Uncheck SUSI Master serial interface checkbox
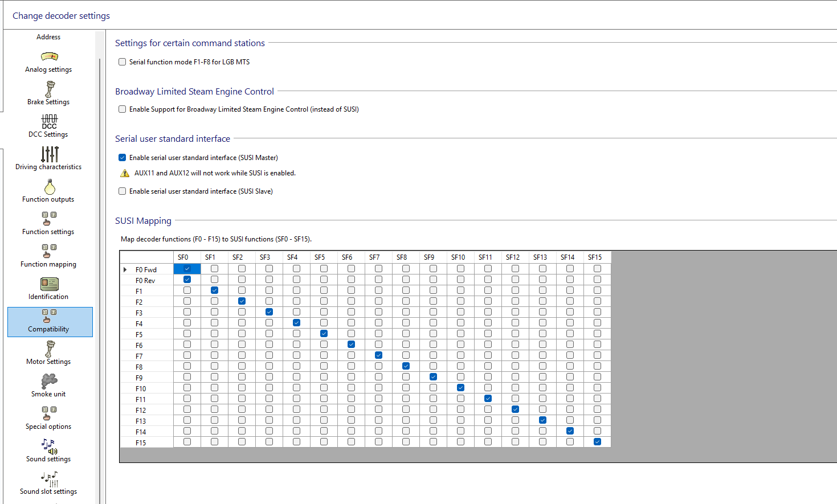This screenshot has width=837, height=504. coord(122,158)
